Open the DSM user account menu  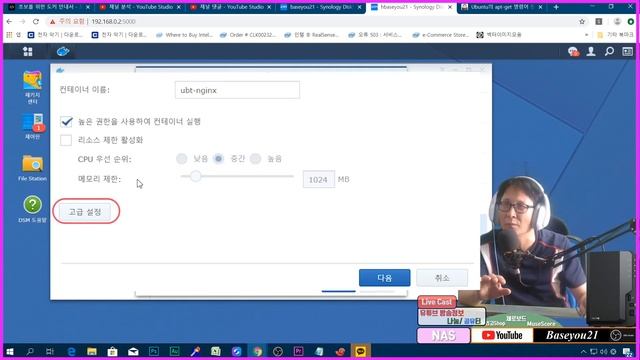coord(591,51)
